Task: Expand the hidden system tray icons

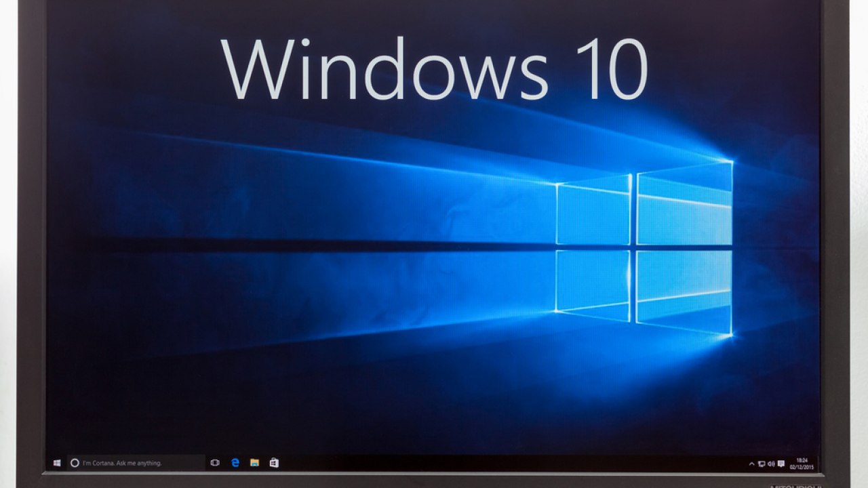Action: point(751,464)
